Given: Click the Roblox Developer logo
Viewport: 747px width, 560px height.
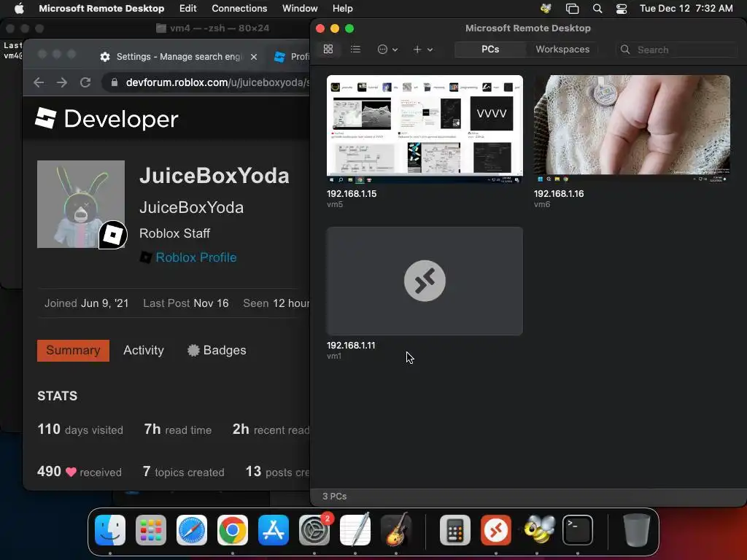Looking at the screenshot, I should pos(107,119).
